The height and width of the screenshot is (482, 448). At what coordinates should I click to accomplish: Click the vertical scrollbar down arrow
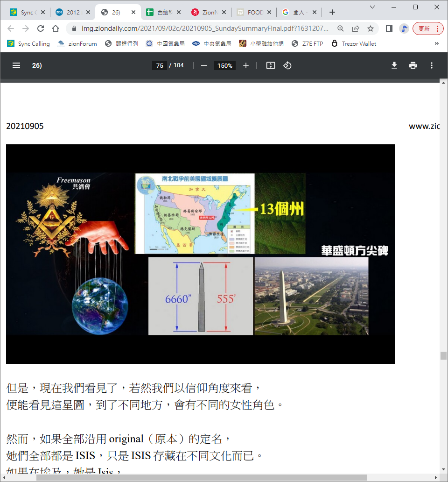443,469
